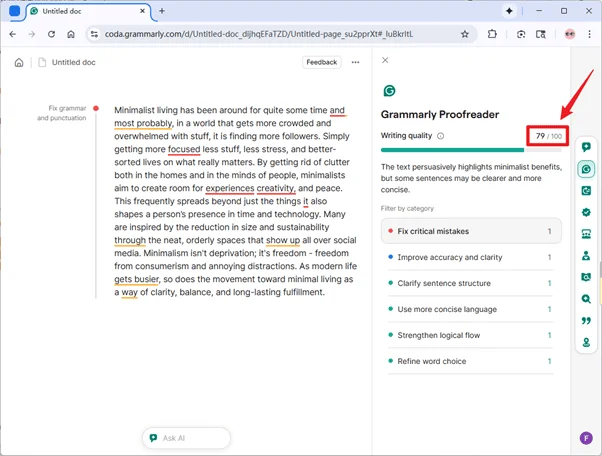The height and width of the screenshot is (456, 602).
Task: Open the browser extensions puzzle icon
Action: point(492,34)
